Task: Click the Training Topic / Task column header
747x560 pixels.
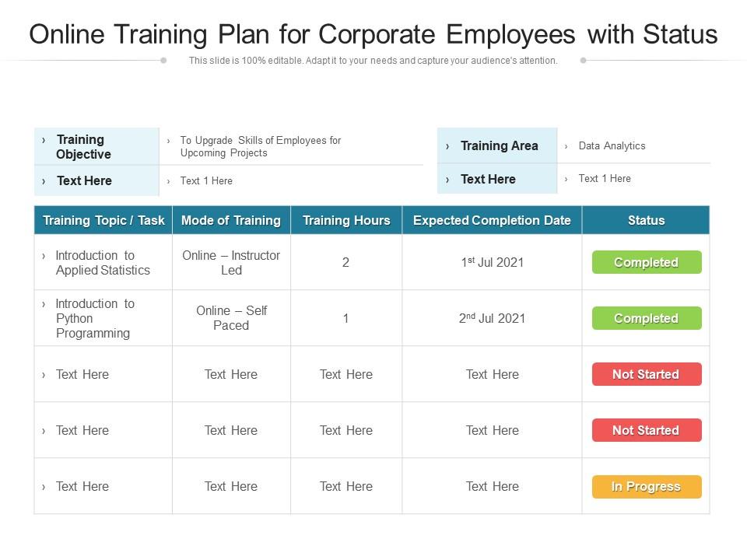Action: pos(103,220)
